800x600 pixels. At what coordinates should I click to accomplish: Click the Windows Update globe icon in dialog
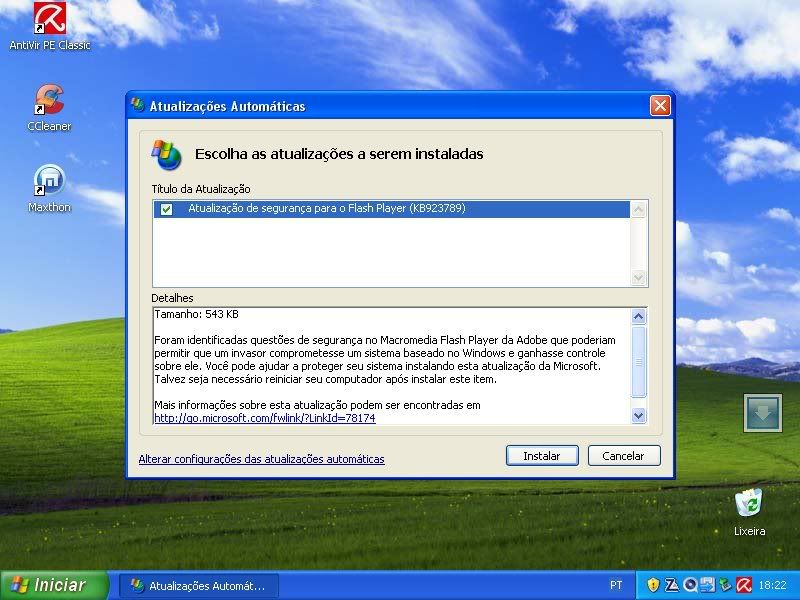coord(167,155)
